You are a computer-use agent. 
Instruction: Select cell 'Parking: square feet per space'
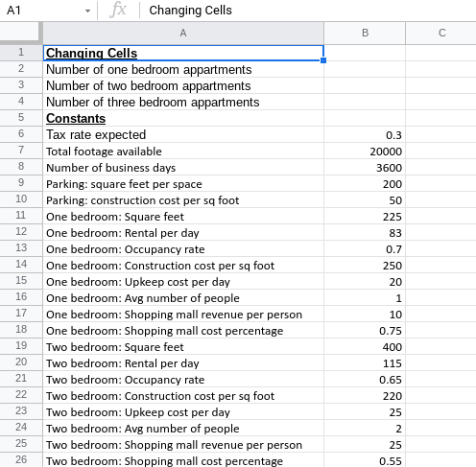pos(183,183)
